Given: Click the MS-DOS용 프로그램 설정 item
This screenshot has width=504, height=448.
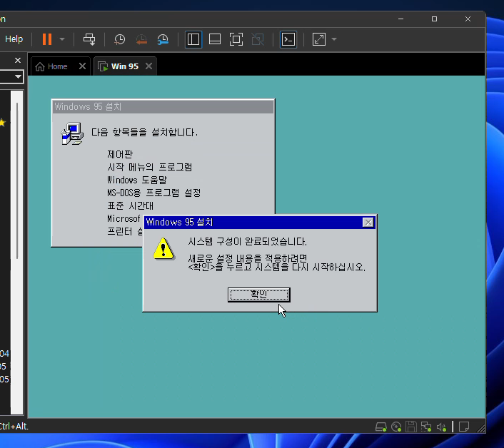Looking at the screenshot, I should point(154,193).
